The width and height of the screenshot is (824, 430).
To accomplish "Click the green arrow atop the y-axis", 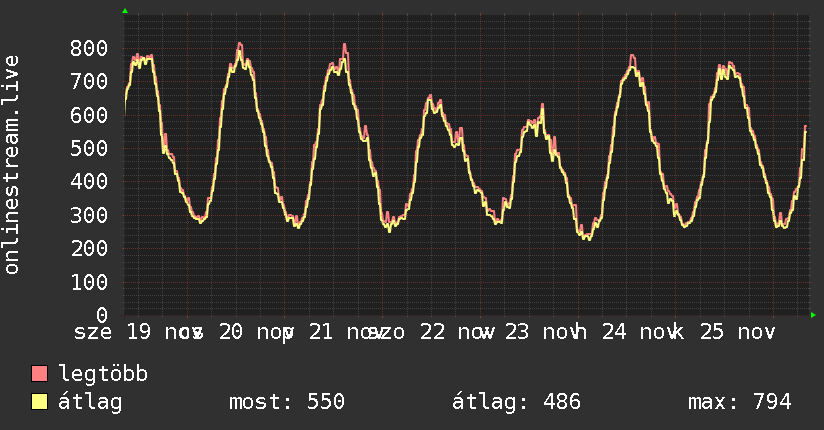I will [125, 11].
